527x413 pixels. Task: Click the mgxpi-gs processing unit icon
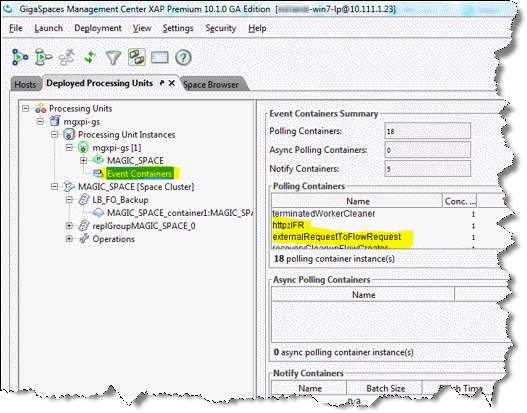[x=55, y=121]
